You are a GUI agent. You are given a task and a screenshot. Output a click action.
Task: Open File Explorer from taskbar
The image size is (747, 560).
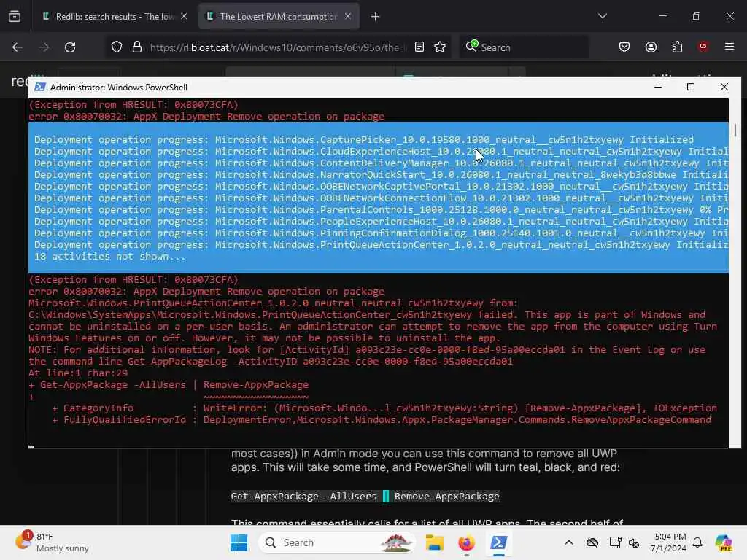pos(435,542)
